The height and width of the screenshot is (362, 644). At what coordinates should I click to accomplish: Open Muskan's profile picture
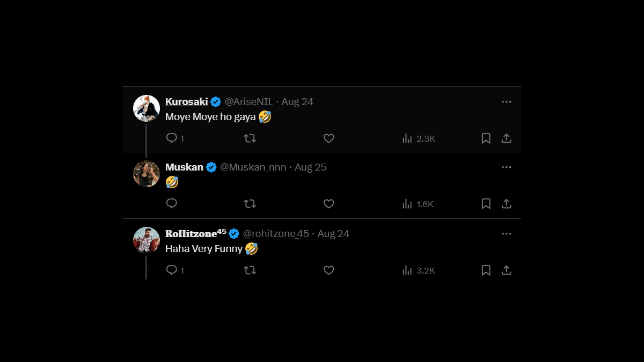pos(147,174)
